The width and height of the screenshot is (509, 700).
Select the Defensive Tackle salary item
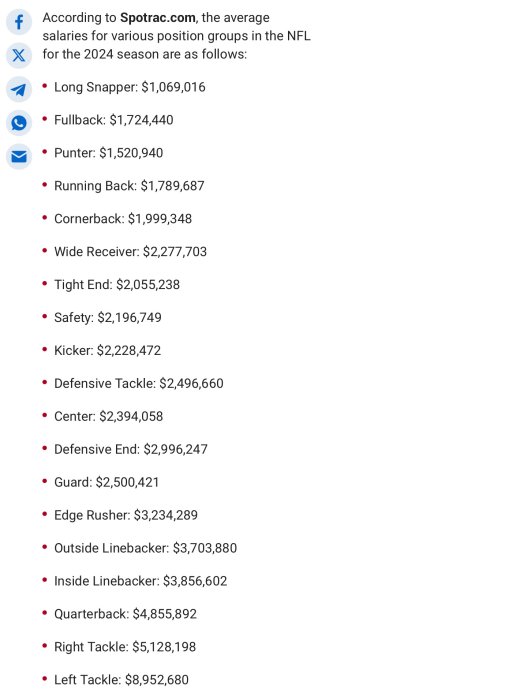point(138,383)
